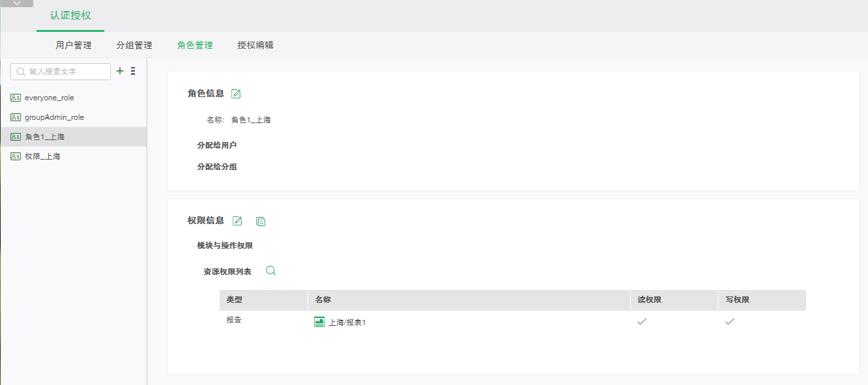Select groupAdmin_role in role list
868x385 pixels.
[x=54, y=117]
